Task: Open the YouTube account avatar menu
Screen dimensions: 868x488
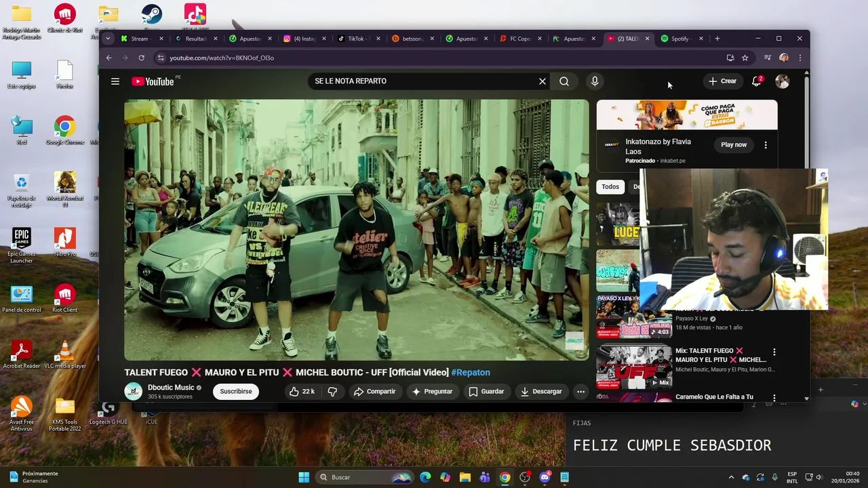Action: pyautogui.click(x=782, y=81)
